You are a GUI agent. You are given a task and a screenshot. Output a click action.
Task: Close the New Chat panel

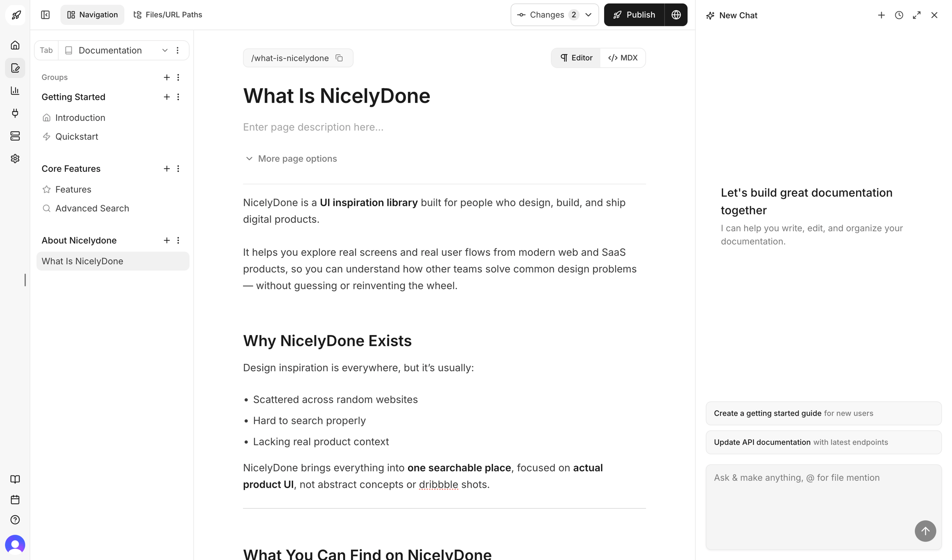(x=934, y=15)
